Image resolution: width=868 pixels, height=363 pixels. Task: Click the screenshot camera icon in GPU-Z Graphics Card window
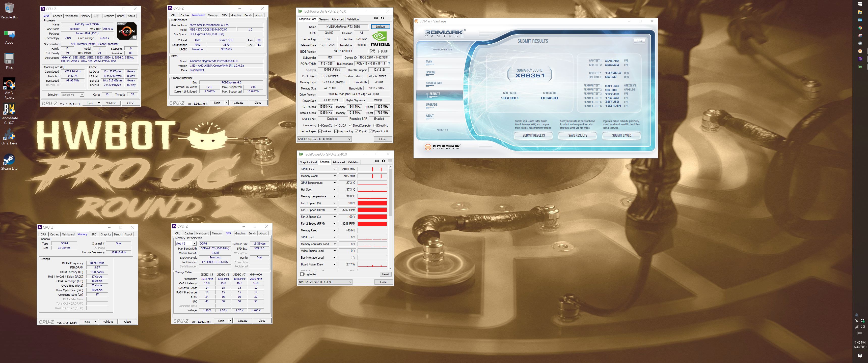coord(376,18)
